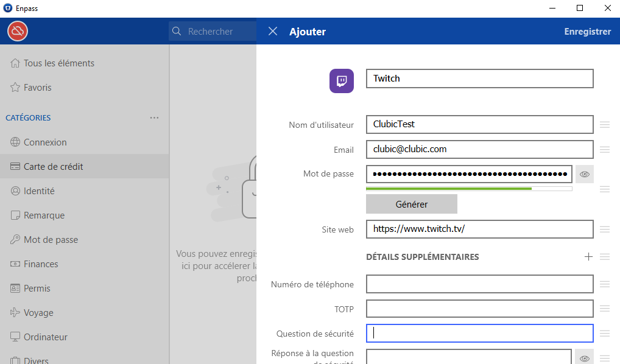Viewport: 620px width, 364px height.
Task: Change the purple Twitch item icon
Action: click(342, 81)
